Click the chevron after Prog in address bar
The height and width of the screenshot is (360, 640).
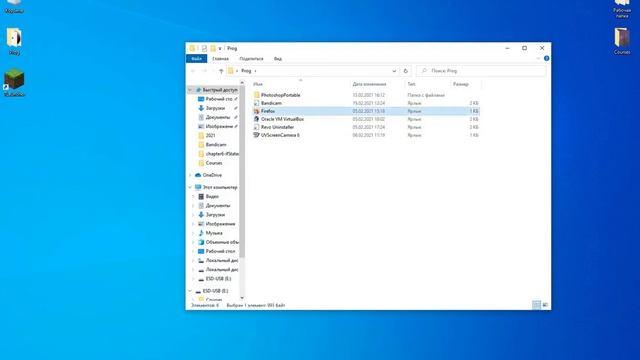pyautogui.click(x=256, y=71)
